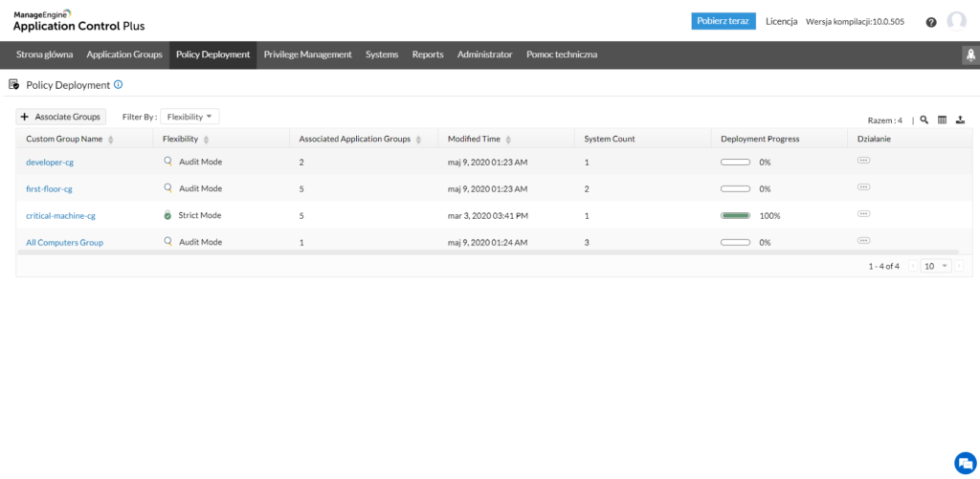Screen dimensions: 980x479
Task: Open actions menu for critical-machine-cg row
Action: pos(864,214)
